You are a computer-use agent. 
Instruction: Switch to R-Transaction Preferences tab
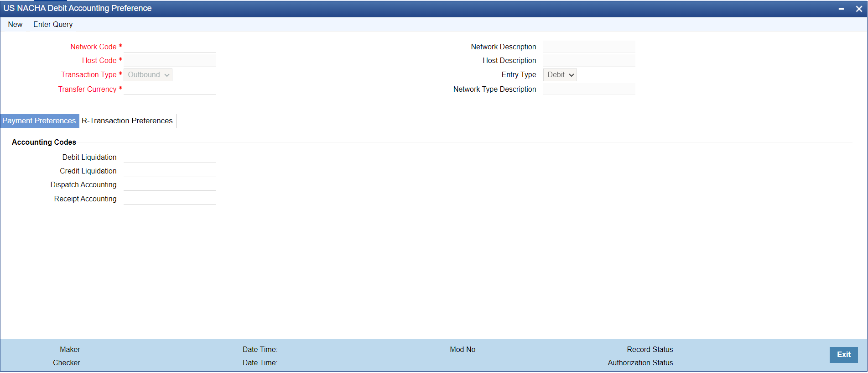(x=127, y=121)
